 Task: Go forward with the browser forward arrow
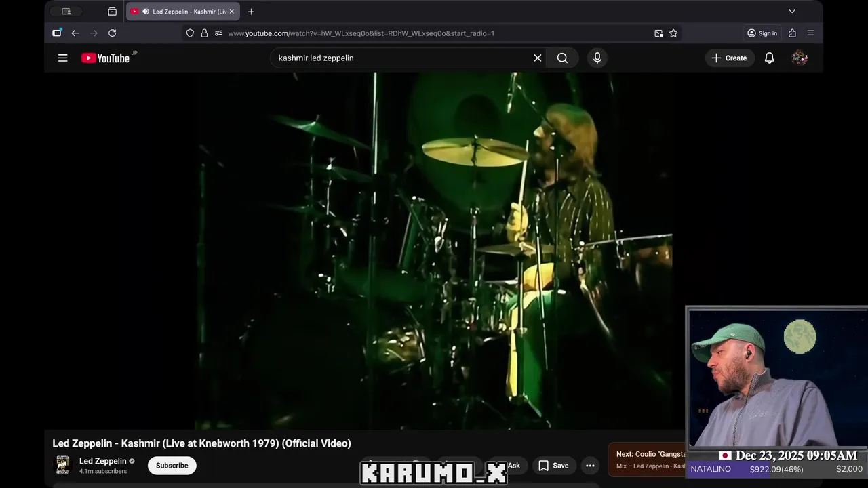tap(94, 33)
